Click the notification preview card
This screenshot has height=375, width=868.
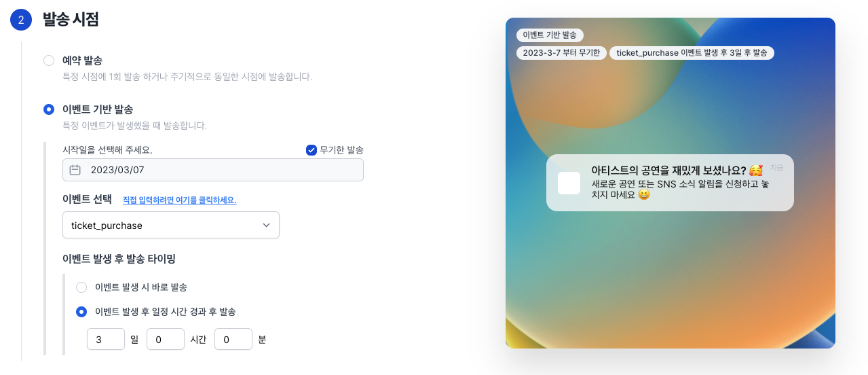point(669,183)
